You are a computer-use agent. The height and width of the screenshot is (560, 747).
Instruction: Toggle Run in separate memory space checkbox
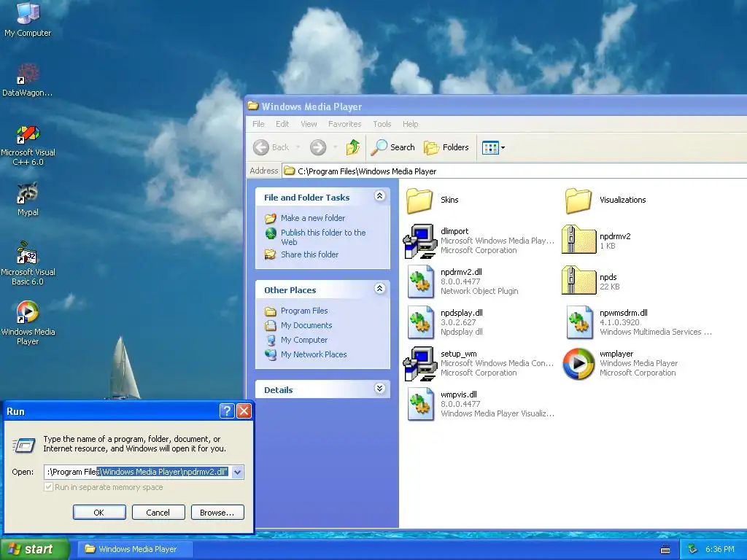48,487
